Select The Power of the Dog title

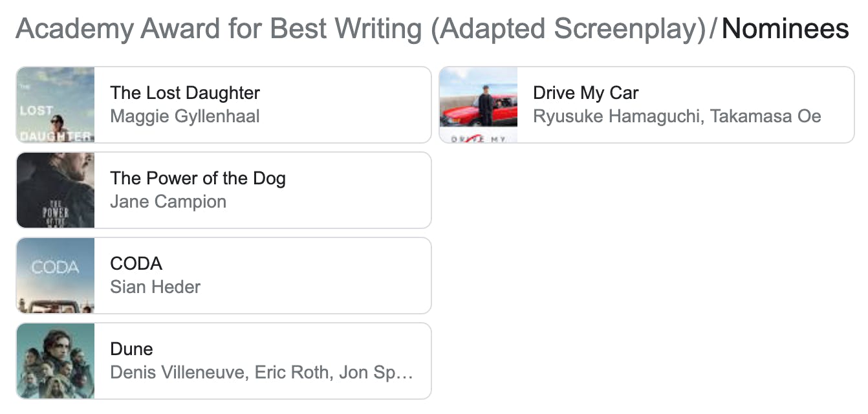(x=198, y=179)
